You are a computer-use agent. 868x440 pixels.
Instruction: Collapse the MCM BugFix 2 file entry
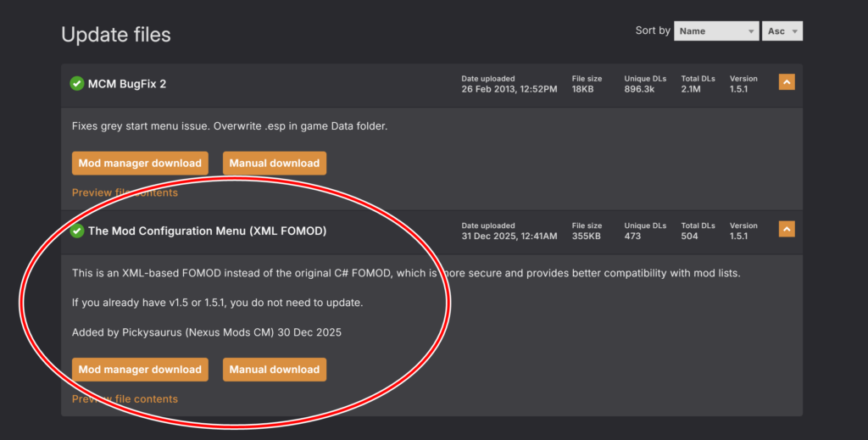pos(787,83)
